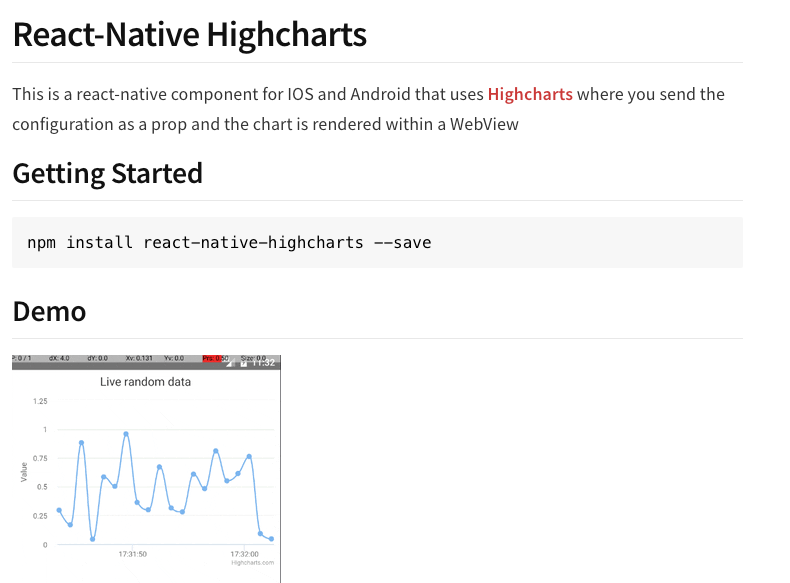The image size is (790, 583).
Task: Click the 'Live random data' chart title
Action: 146,382
